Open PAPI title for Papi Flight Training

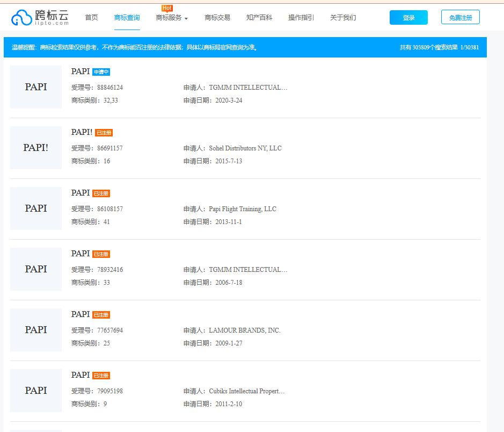(x=81, y=193)
